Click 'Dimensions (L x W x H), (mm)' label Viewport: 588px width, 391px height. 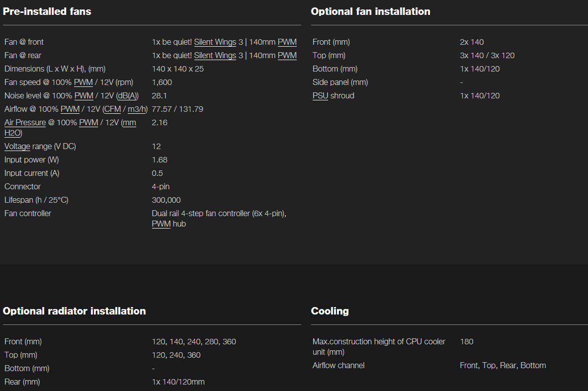[55, 69]
